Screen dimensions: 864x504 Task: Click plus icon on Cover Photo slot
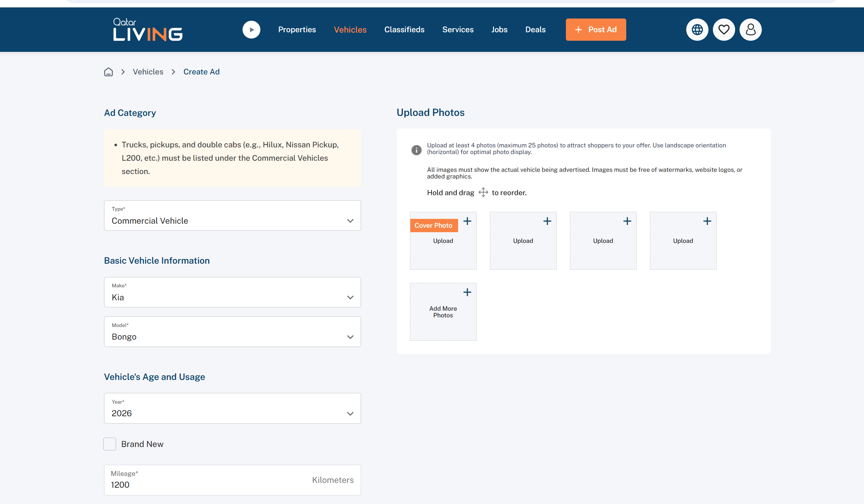pyautogui.click(x=467, y=221)
